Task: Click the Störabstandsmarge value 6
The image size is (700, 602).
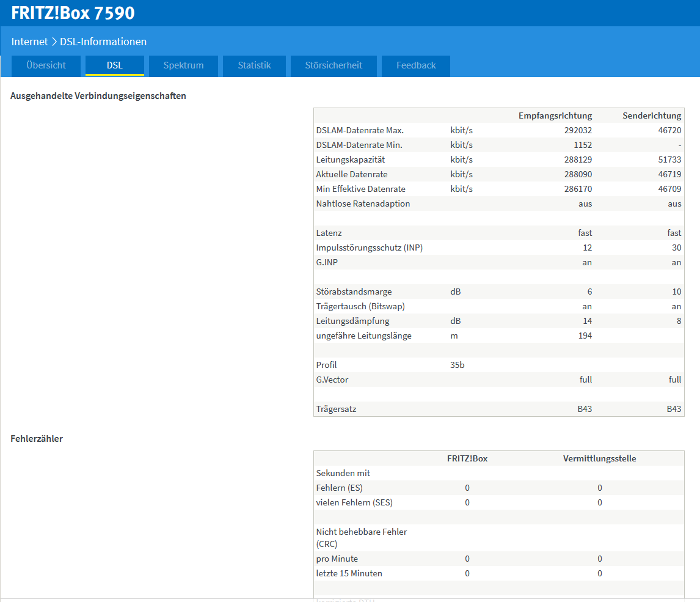Action: pyautogui.click(x=589, y=292)
